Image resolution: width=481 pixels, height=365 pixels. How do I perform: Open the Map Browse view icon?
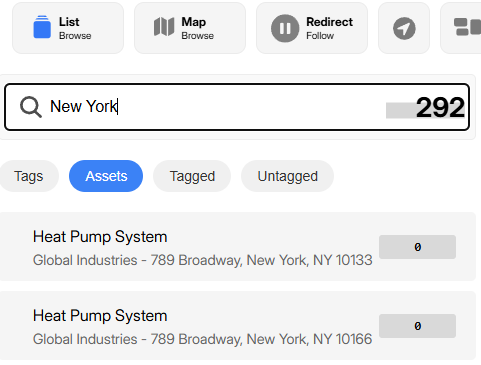coord(164,27)
